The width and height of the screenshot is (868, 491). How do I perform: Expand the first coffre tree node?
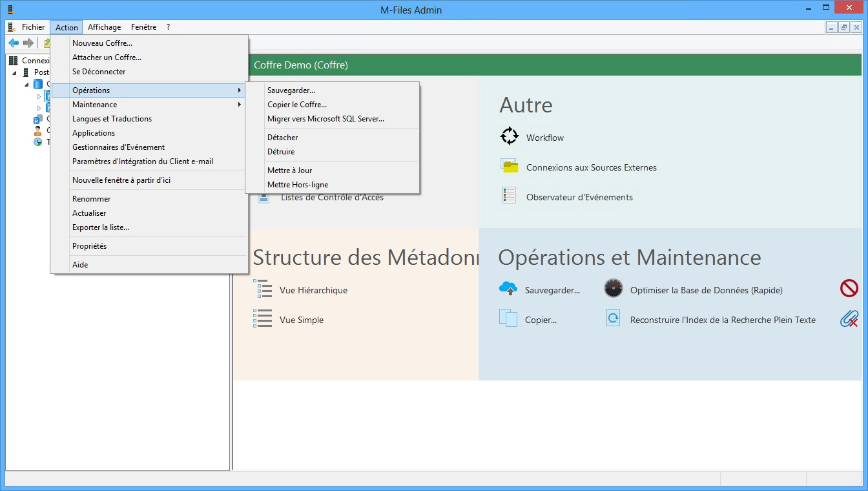pyautogui.click(x=39, y=97)
